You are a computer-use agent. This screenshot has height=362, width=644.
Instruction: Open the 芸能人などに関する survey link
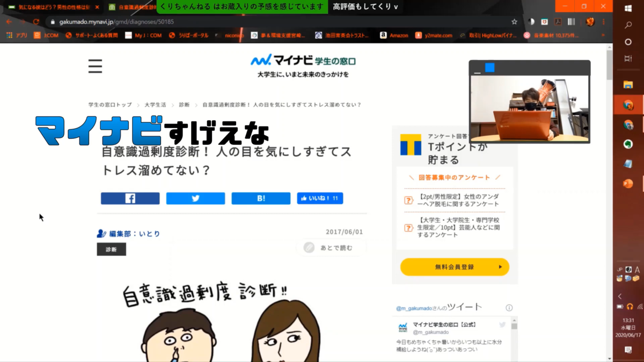455,227
